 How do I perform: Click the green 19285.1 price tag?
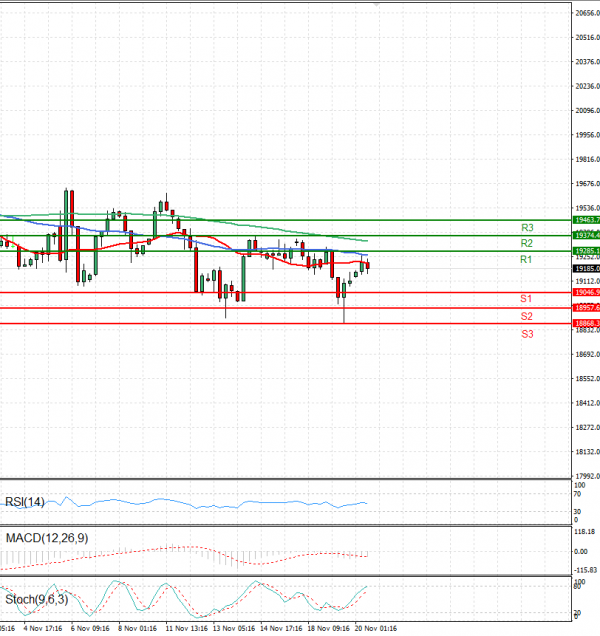tap(586, 251)
